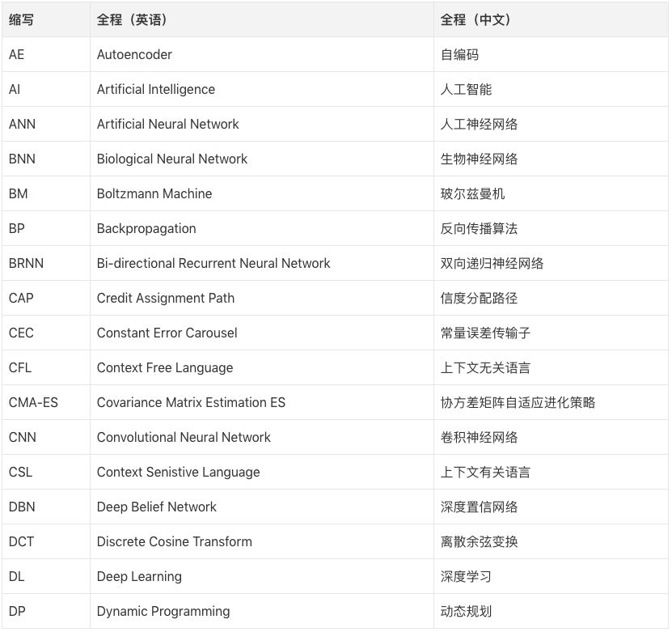Select Discrete Cosine Transform text
The height and width of the screenshot is (632, 672).
[x=175, y=541]
